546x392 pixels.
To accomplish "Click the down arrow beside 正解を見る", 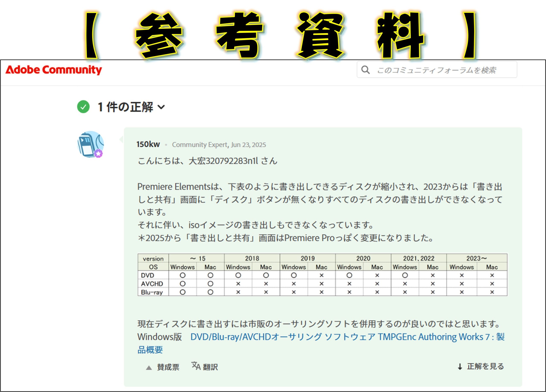I will tap(460, 367).
